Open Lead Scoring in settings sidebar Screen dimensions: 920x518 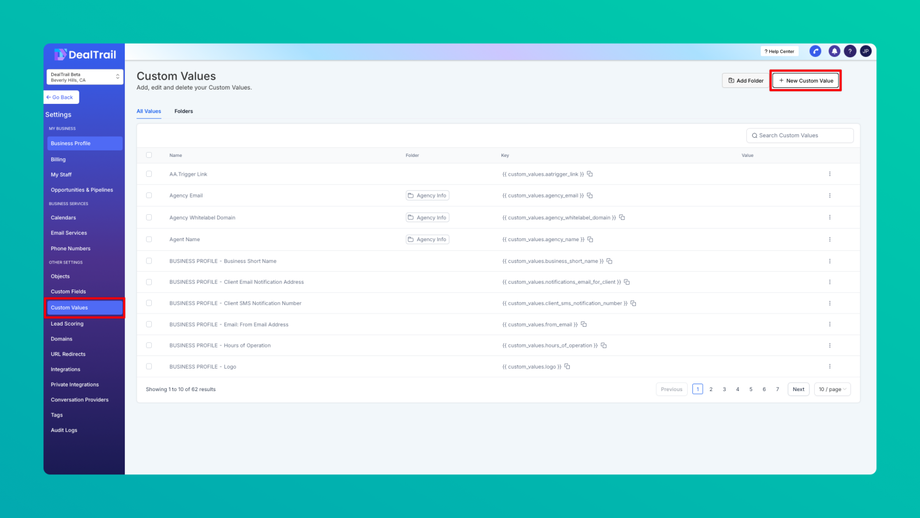coord(67,324)
